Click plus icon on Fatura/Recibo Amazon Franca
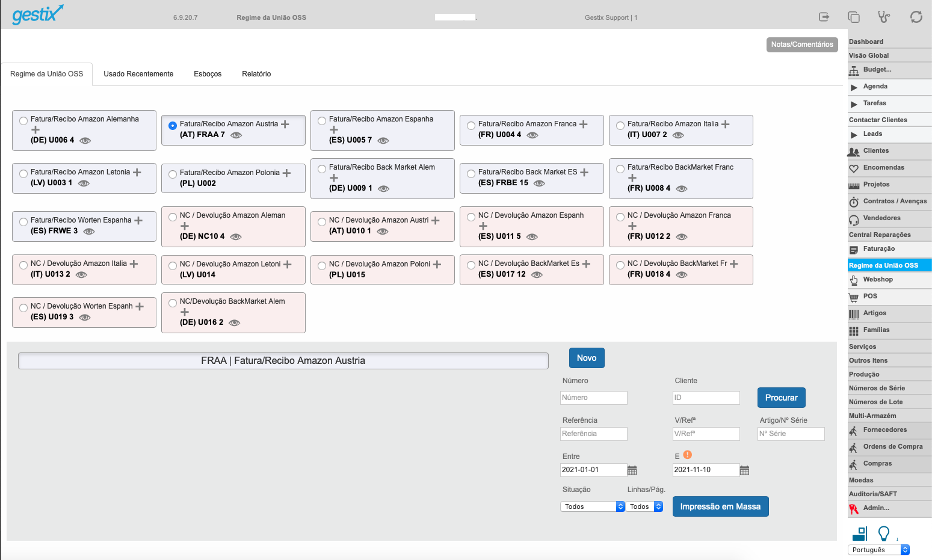 (584, 124)
